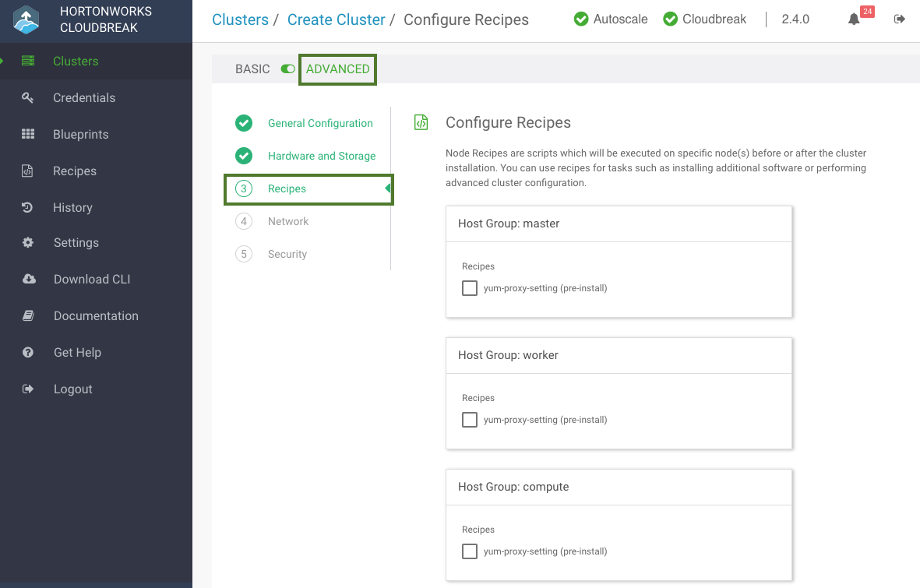
Task: Click the Download CLI cloud icon
Action: tap(29, 279)
